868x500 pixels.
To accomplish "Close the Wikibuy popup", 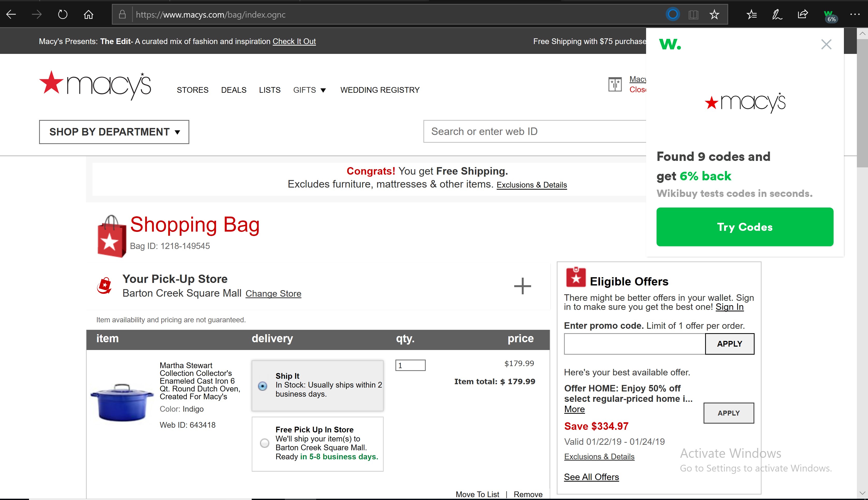I will [826, 44].
